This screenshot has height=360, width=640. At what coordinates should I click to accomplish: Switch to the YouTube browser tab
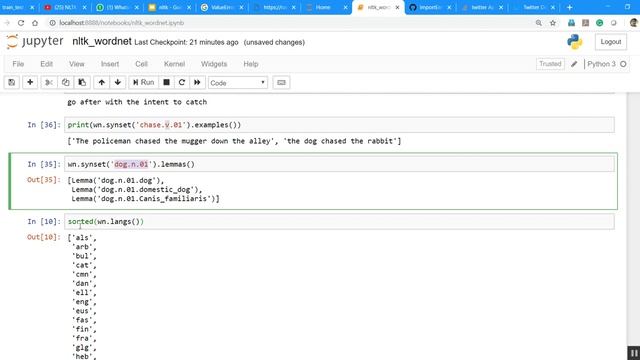click(65, 7)
